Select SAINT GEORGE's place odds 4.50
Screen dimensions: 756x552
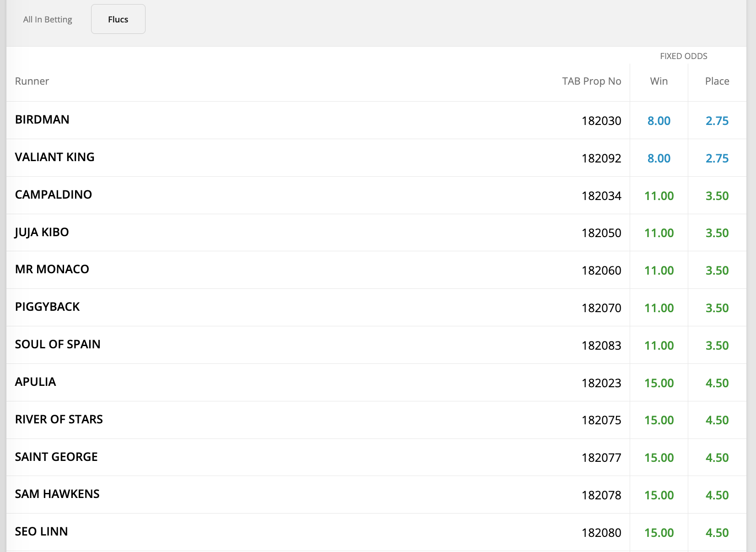[x=717, y=458]
